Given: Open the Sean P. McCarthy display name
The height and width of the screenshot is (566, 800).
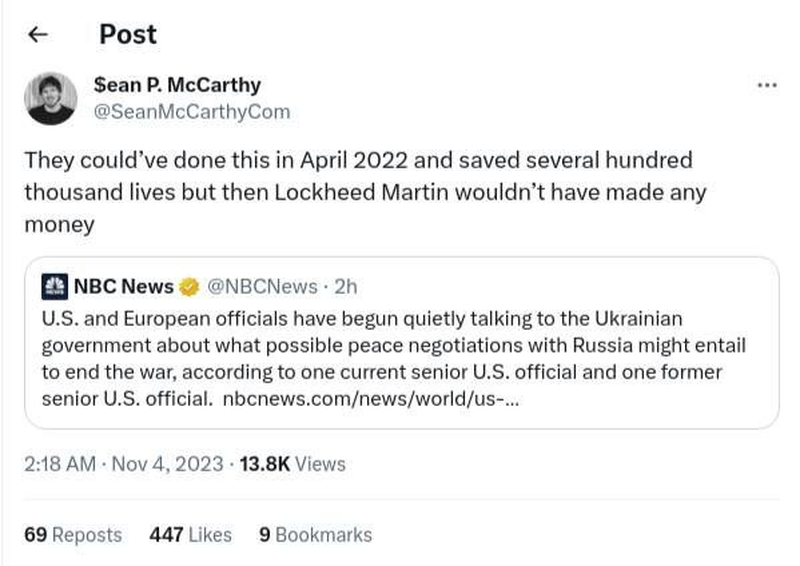Looking at the screenshot, I should [177, 85].
